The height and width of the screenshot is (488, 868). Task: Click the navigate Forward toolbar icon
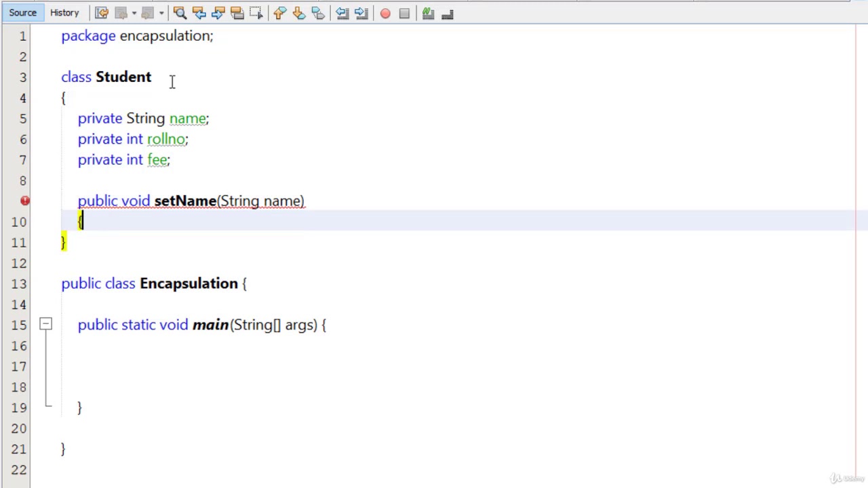(147, 13)
